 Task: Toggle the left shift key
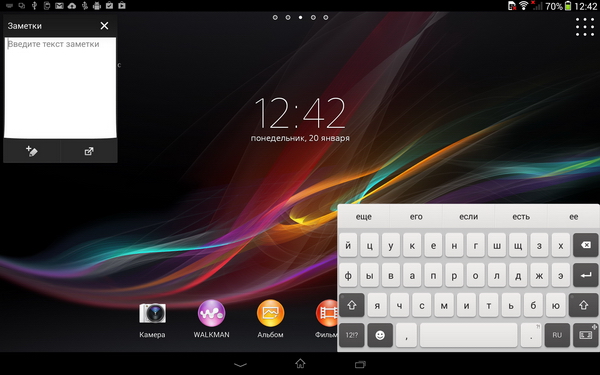point(352,305)
